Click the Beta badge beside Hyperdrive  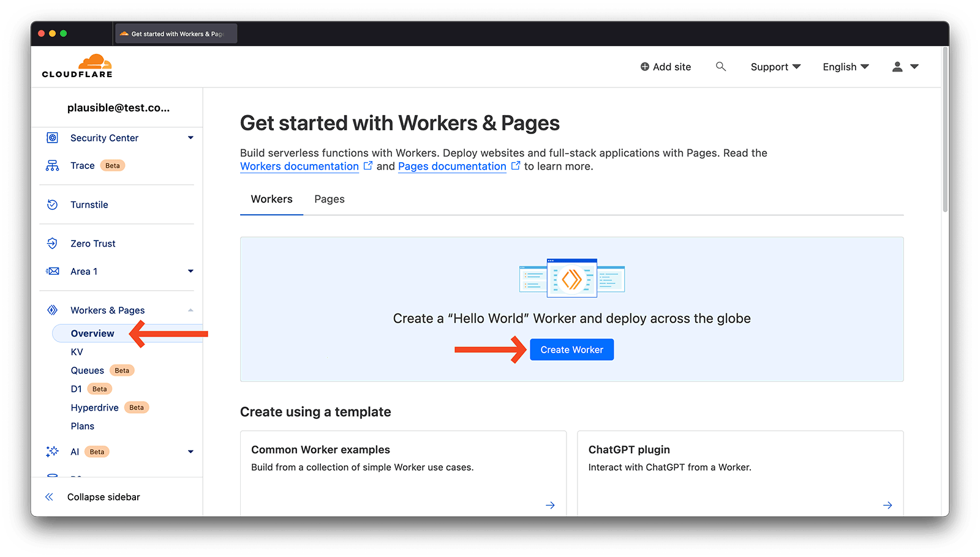pyautogui.click(x=137, y=408)
